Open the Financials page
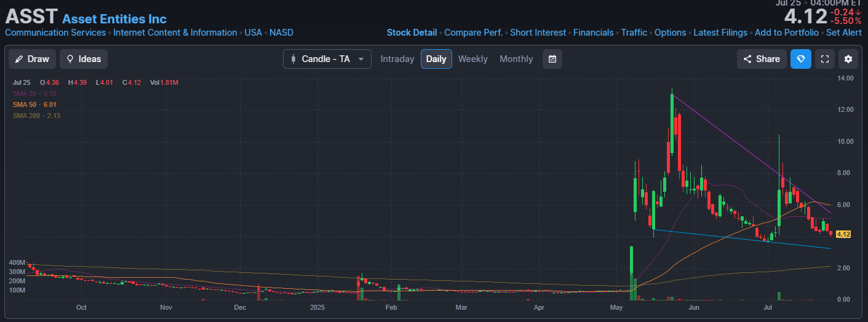 click(593, 33)
